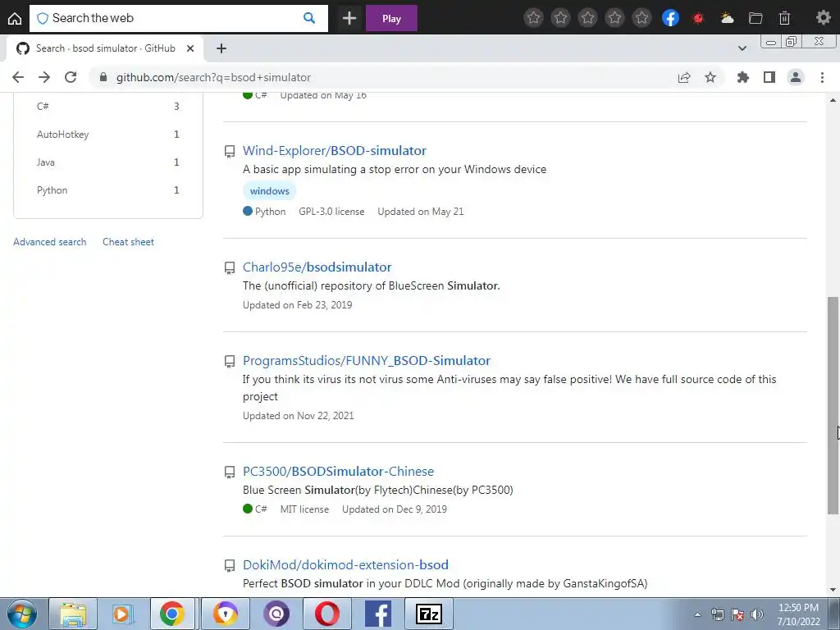Select the first empty star bookmark slot
The image size is (840, 630).
pos(533,18)
